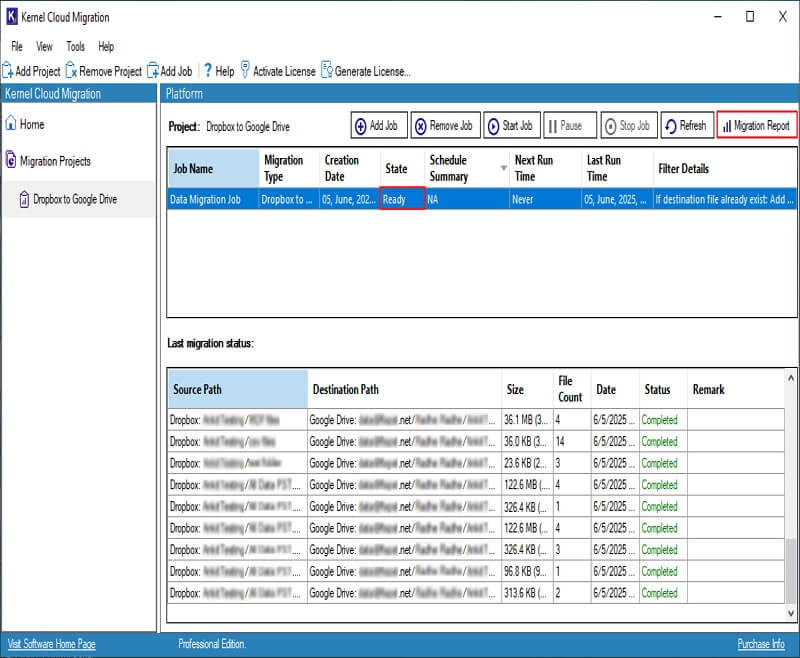This screenshot has width=800, height=658.
Task: Click the Migration Type column header
Action: click(289, 168)
